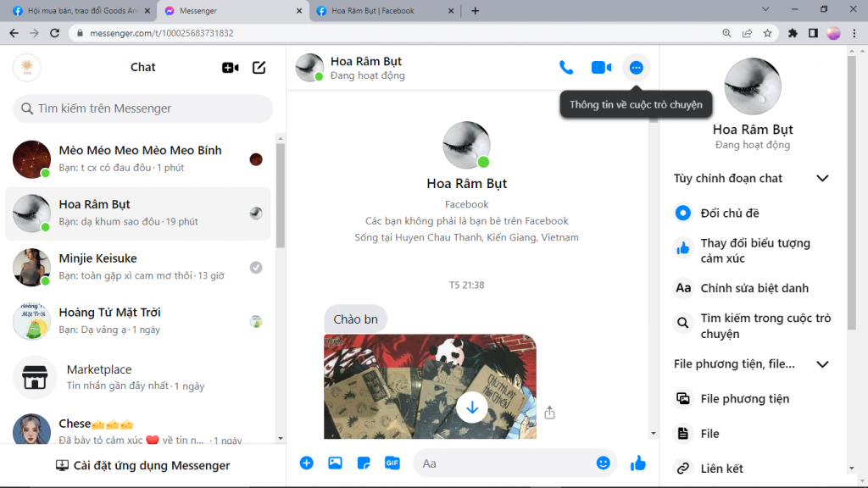Start a video call in chat header
Image resolution: width=868 pixels, height=488 pixels.
601,68
